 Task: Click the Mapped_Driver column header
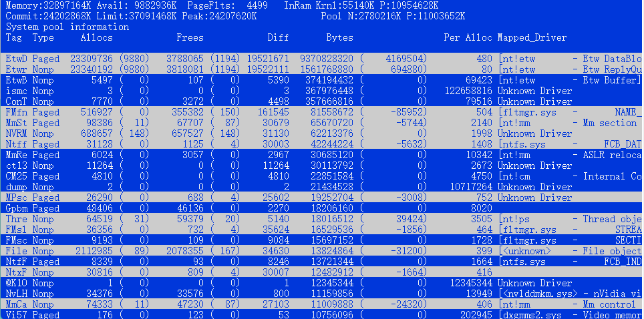(x=532, y=38)
